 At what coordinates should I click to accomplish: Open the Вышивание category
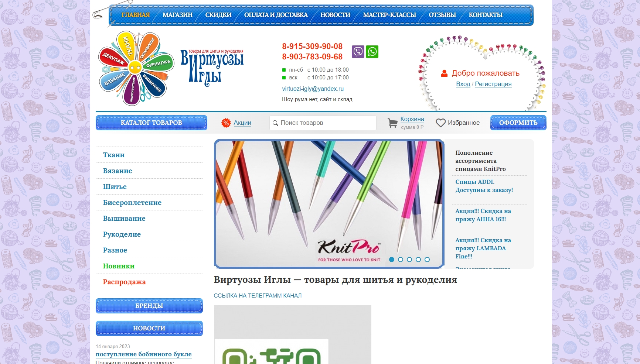click(x=124, y=219)
